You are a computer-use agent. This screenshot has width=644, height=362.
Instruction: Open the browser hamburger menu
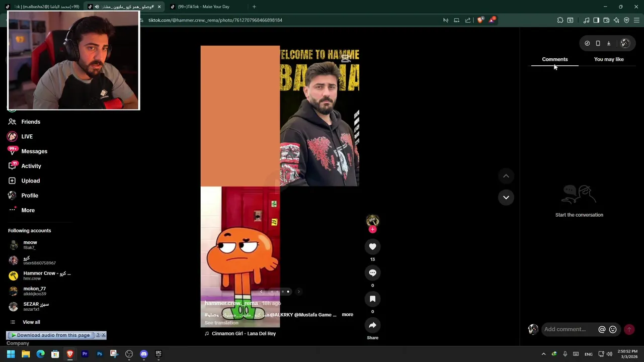click(636, 20)
